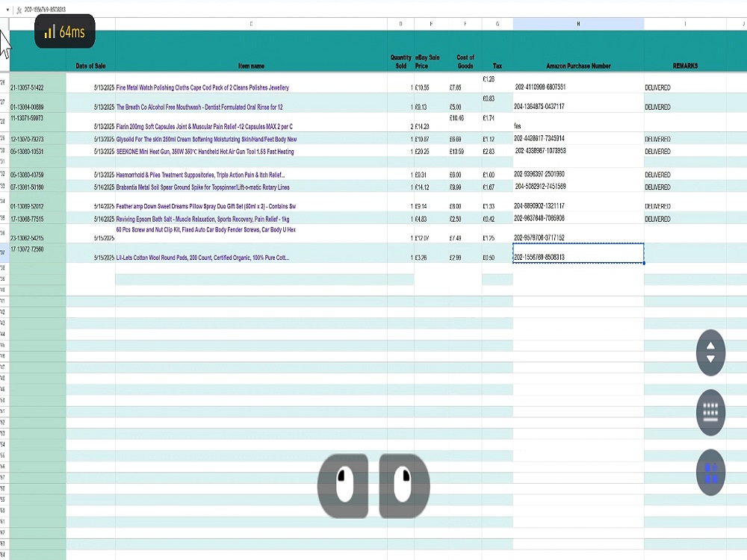Open 'Feather amp Down Sweet Dreams Pillow Spray' link
Screen dimensions: 747x560
[x=206, y=206]
